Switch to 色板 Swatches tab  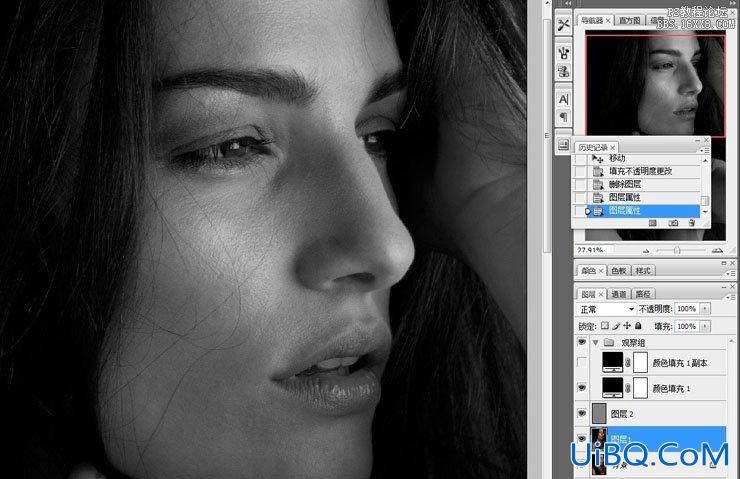tap(618, 270)
